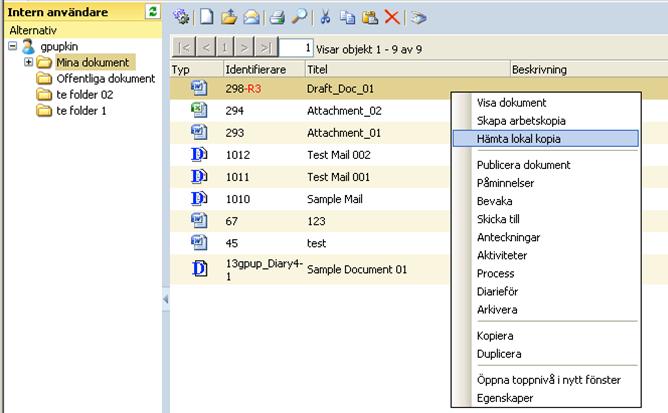Sort by the Titel column header

click(x=408, y=69)
